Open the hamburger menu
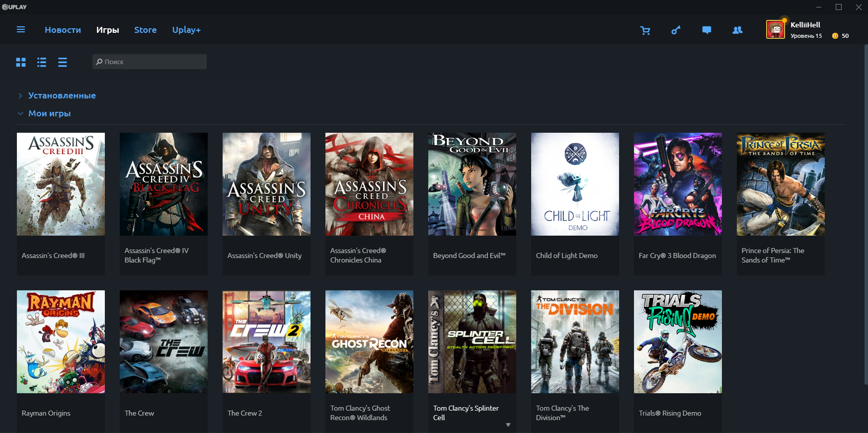This screenshot has height=433, width=868. click(x=21, y=30)
